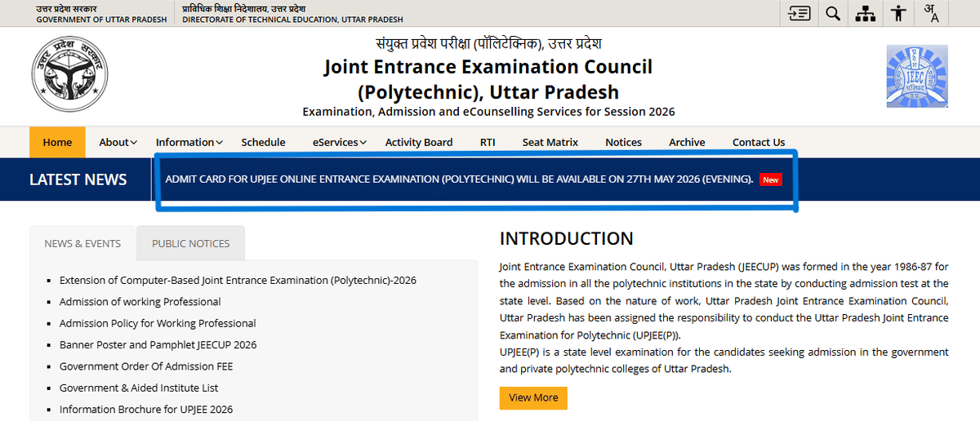Click the skip to main content icon
980x421 pixels.
click(x=799, y=13)
